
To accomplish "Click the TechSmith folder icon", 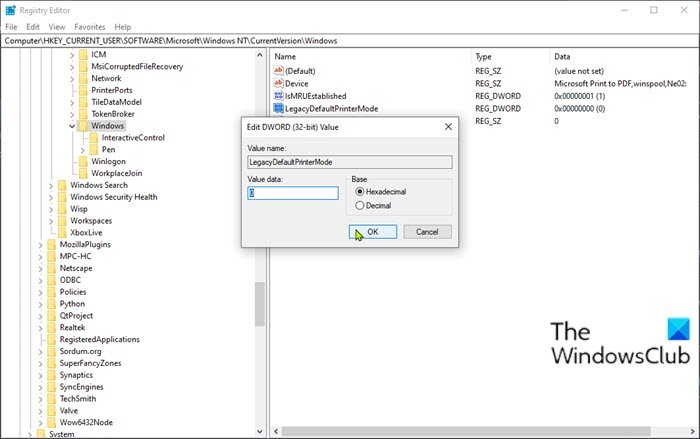I will [52, 398].
